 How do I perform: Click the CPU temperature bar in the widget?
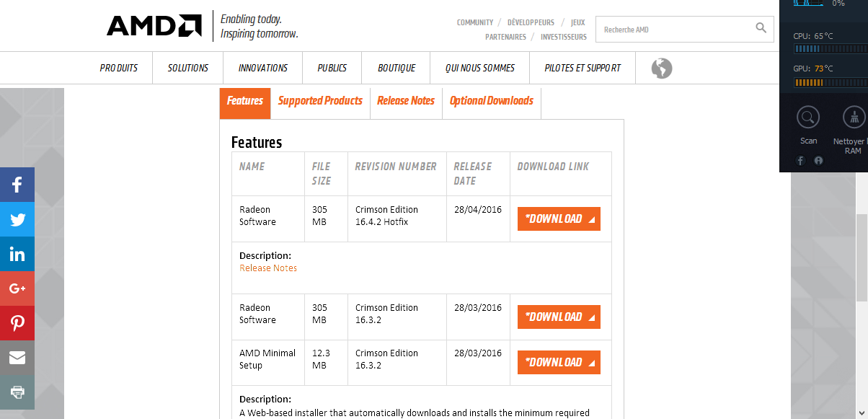tap(831, 49)
